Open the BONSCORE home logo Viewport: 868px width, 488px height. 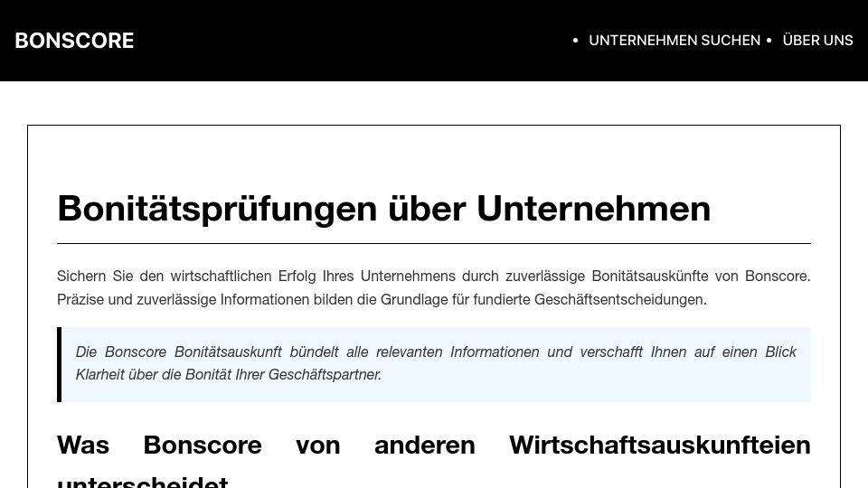pyautogui.click(x=74, y=41)
